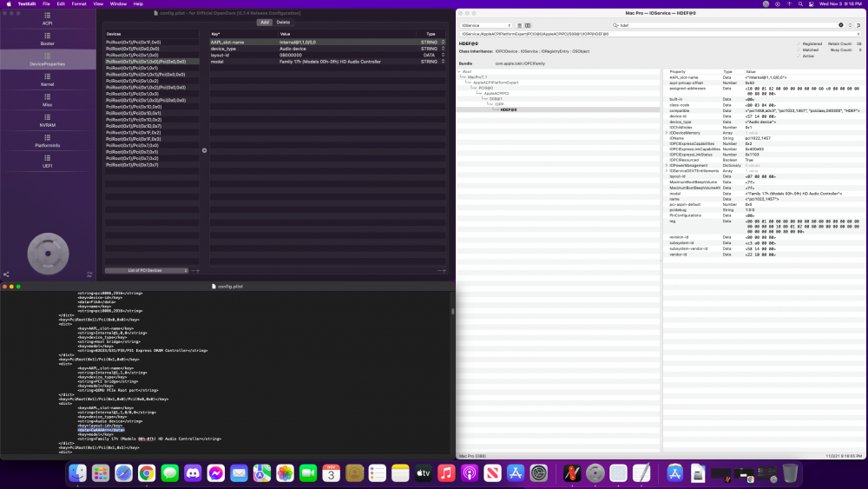Select the layout-id key cell

click(244, 56)
